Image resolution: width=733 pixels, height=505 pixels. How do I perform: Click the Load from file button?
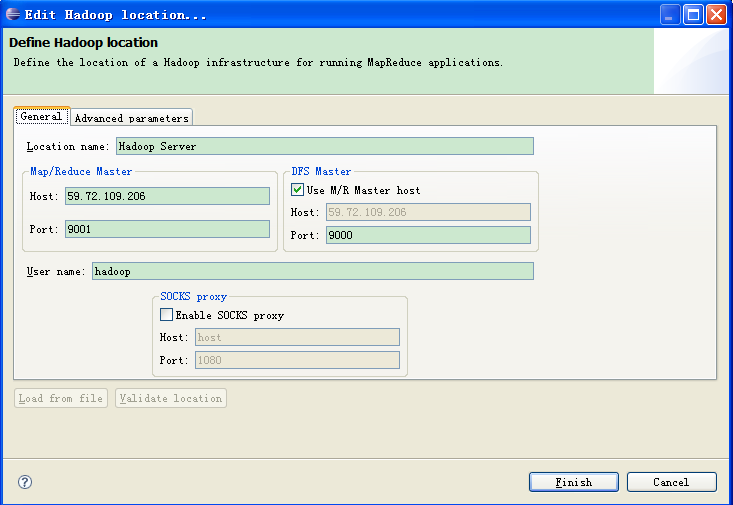(61, 398)
